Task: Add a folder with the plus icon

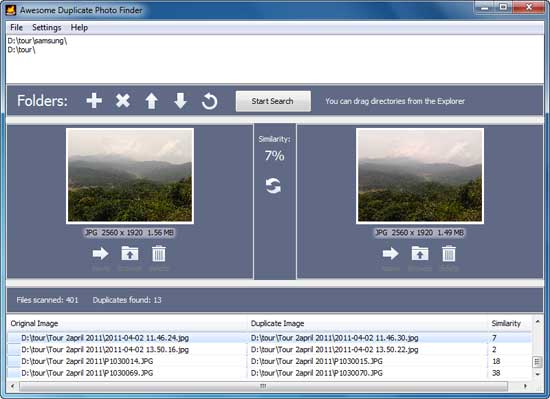Action: coord(94,101)
